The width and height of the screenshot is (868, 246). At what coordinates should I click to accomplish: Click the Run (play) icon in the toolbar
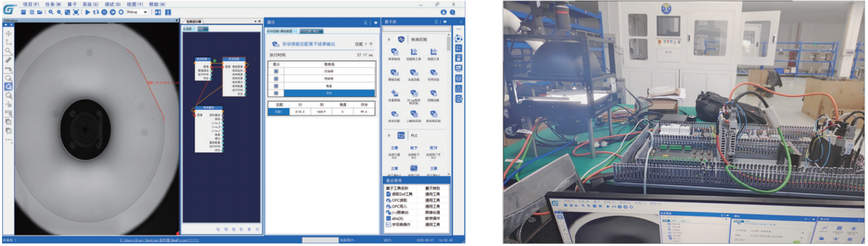88,12
